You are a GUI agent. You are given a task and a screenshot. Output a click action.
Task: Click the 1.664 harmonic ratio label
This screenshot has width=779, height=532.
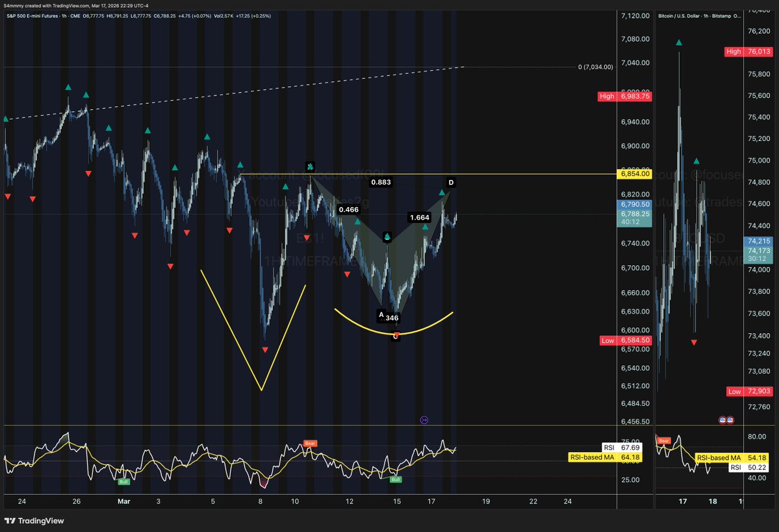coord(419,218)
